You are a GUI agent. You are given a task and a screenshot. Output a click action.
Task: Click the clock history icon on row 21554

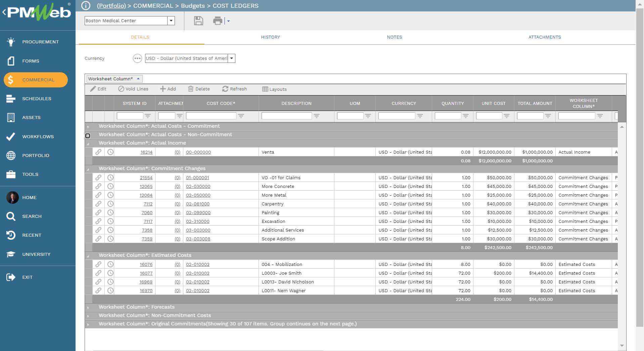[110, 178]
